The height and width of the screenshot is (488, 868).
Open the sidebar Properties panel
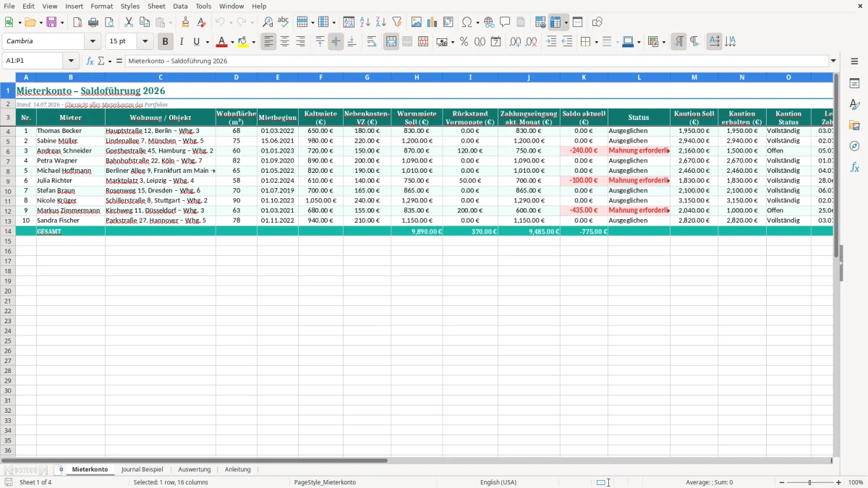854,84
